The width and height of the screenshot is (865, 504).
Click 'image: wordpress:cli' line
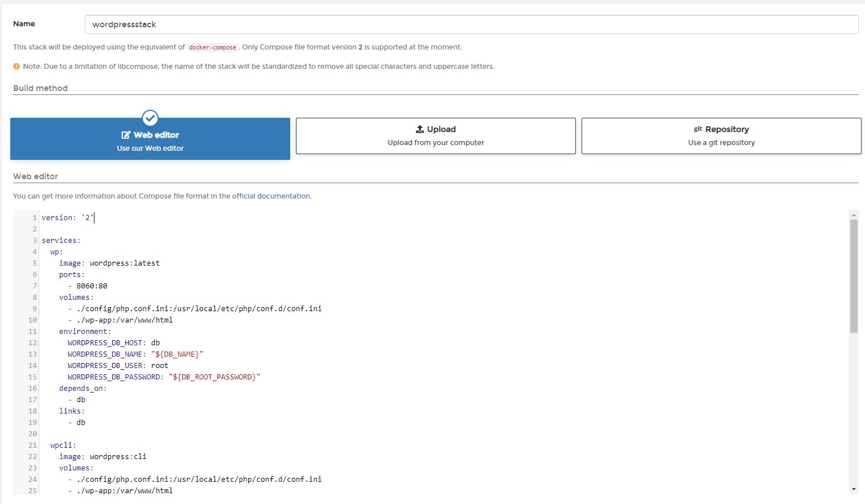click(103, 456)
